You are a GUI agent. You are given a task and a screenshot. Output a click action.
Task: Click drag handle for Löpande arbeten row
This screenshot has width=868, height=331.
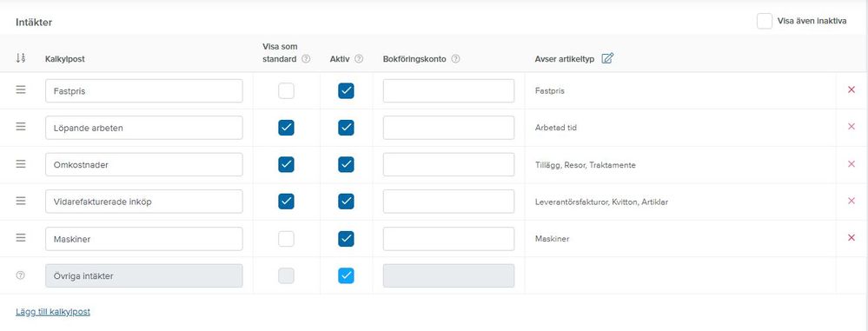21,128
